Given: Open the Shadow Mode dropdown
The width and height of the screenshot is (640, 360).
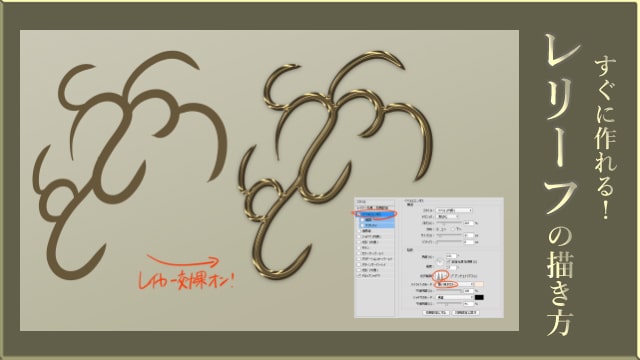Looking at the screenshot, I should coord(454,297).
